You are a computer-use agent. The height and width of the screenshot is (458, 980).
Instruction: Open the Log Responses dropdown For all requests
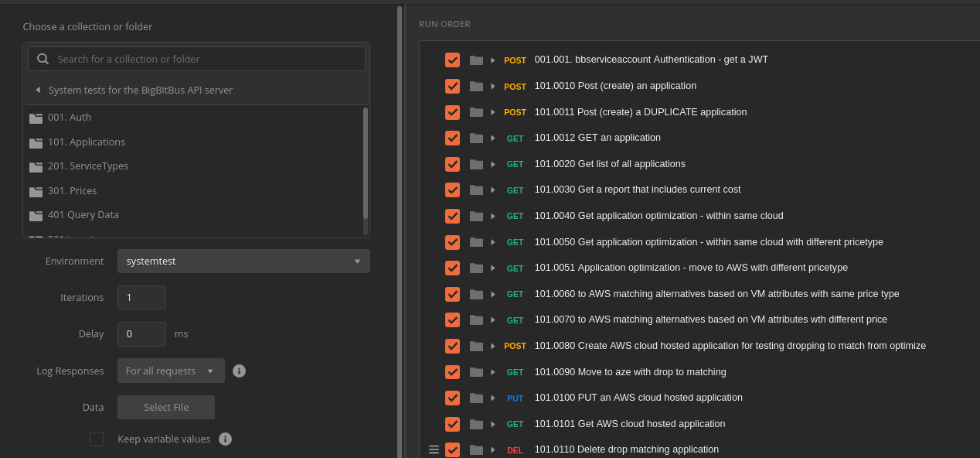(171, 371)
